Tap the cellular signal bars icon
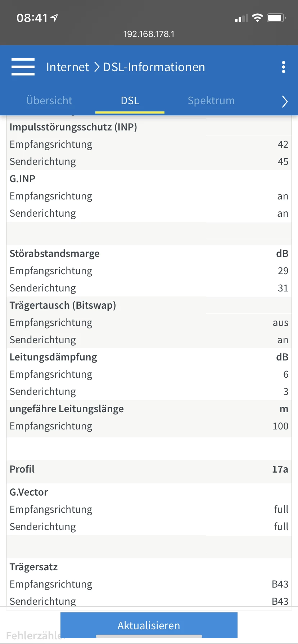Image resolution: width=298 pixels, height=644 pixels. [241, 18]
